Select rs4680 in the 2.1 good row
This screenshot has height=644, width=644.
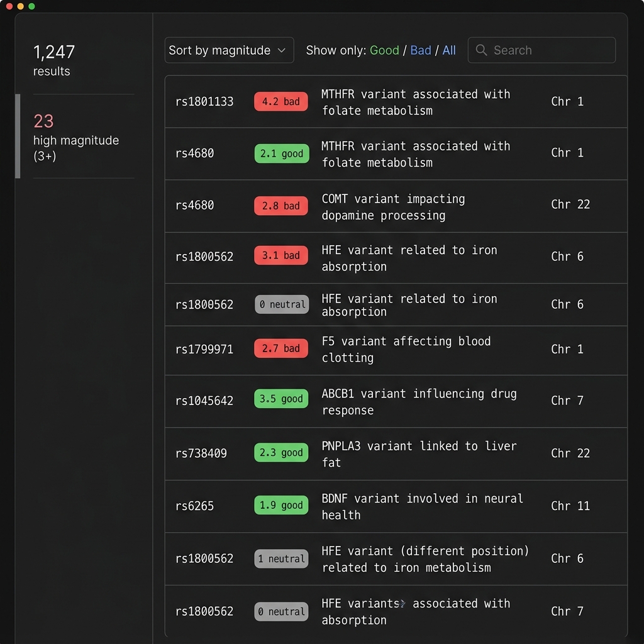pos(194,153)
